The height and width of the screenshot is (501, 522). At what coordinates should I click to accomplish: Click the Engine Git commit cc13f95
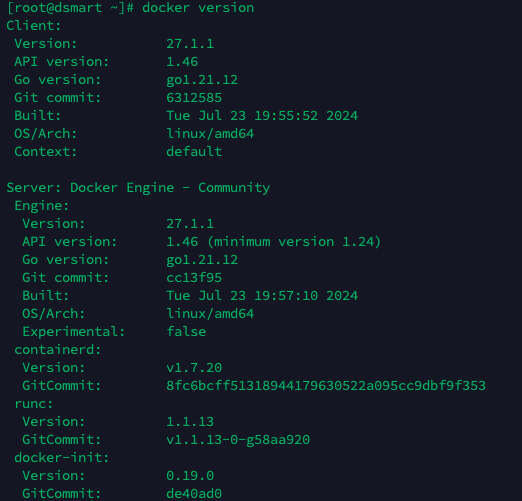[x=194, y=278]
